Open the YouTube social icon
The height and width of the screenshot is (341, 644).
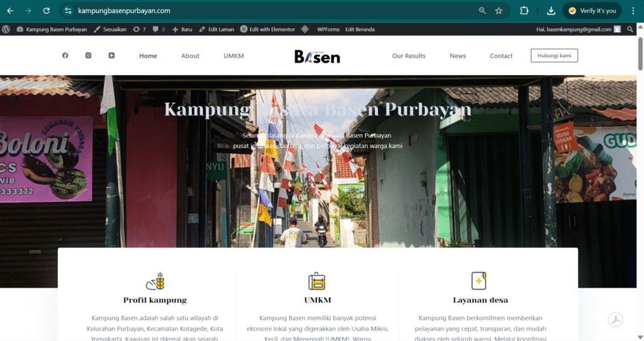pos(111,55)
